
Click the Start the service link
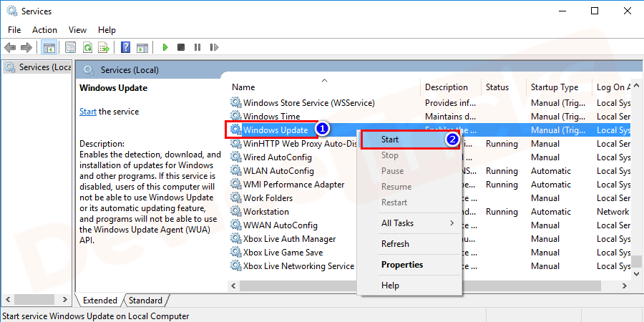88,112
